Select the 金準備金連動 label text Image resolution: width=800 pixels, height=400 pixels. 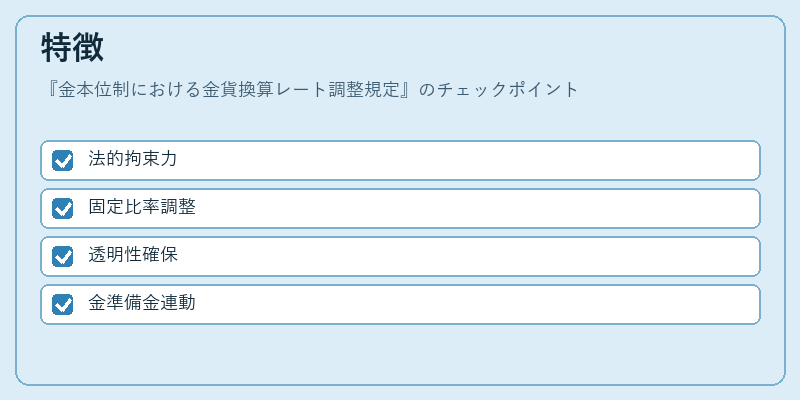pyautogui.click(x=142, y=303)
